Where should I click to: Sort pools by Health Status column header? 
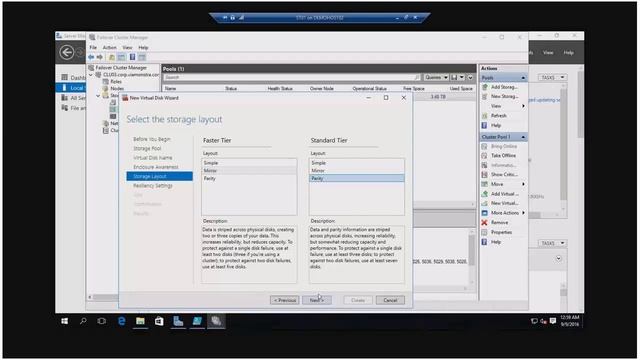coord(280,89)
